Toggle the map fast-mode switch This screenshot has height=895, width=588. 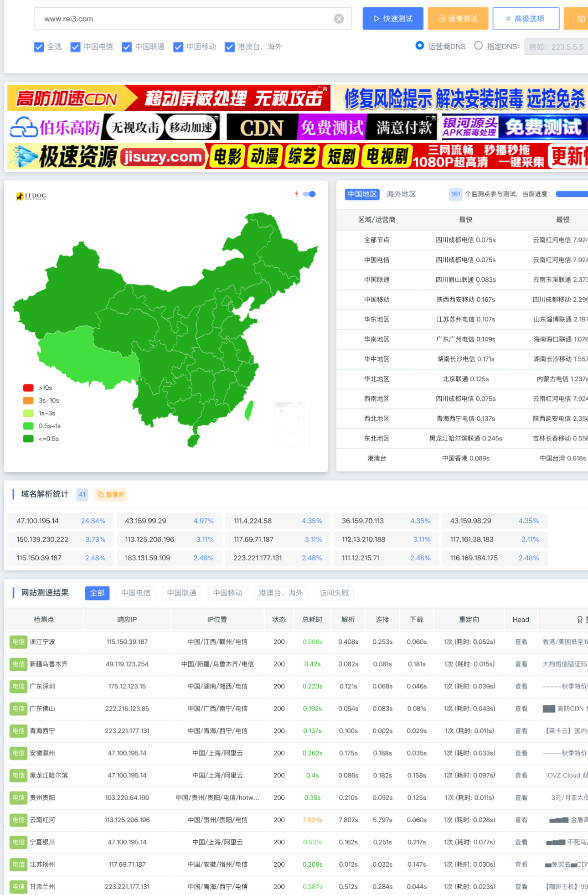309,194
